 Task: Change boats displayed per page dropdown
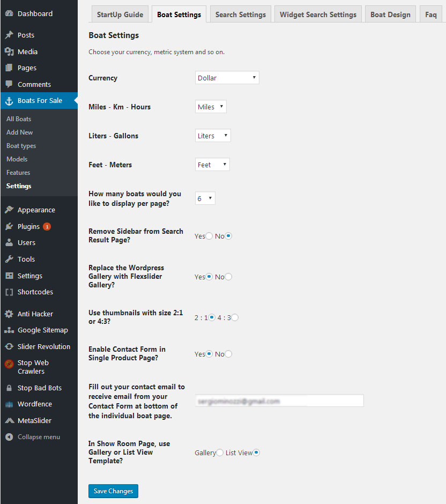pos(205,198)
